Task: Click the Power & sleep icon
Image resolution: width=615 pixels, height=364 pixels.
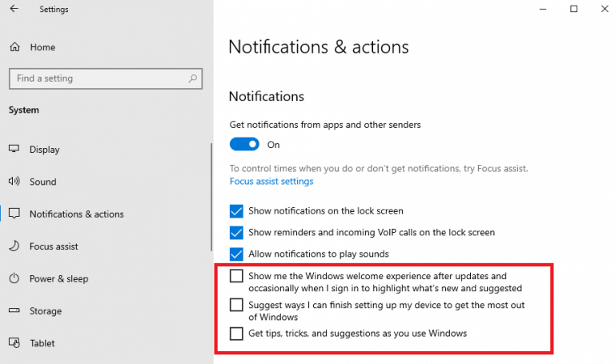Action: 14,278
